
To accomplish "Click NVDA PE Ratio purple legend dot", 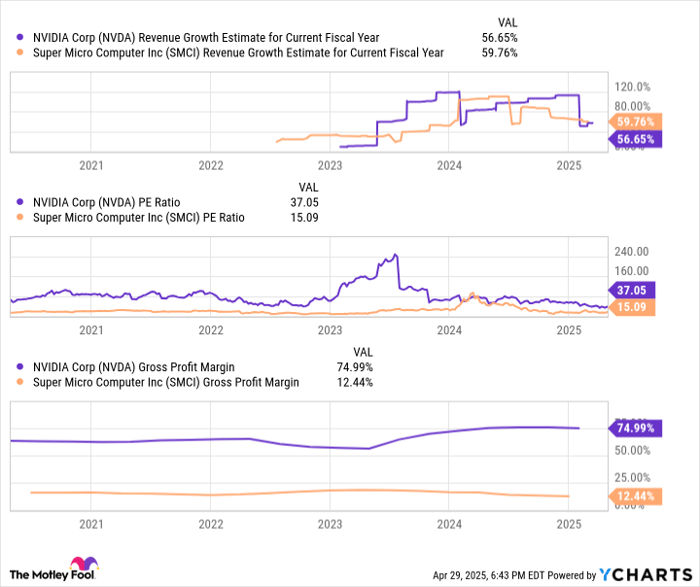I will pos(12,201).
